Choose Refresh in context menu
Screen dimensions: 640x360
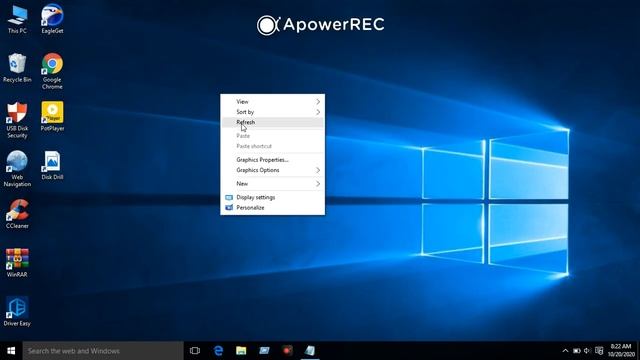click(x=273, y=122)
